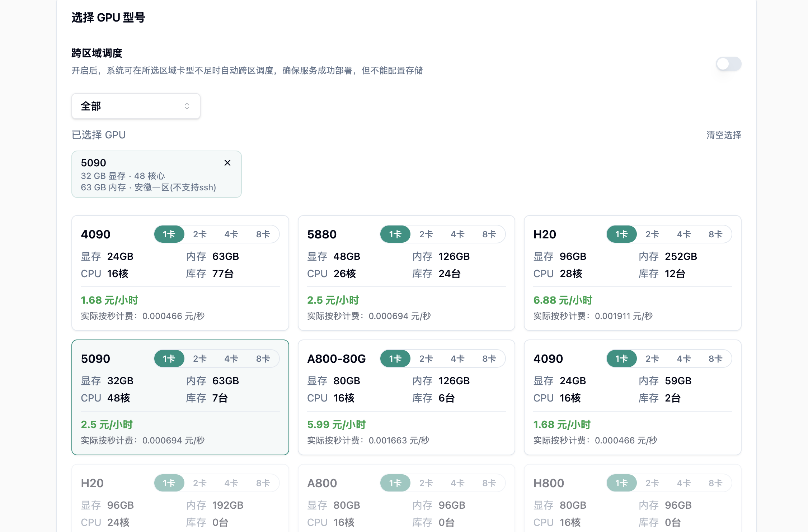This screenshot has height=532, width=808.
Task: Select 2卡 on the first 4090 card
Action: click(200, 234)
